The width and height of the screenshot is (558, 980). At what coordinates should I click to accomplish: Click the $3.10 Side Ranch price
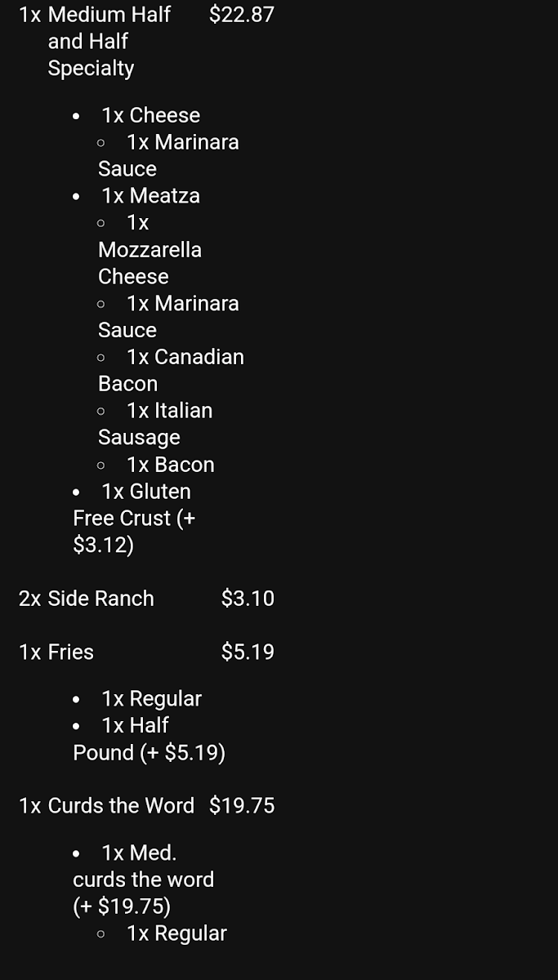248,599
